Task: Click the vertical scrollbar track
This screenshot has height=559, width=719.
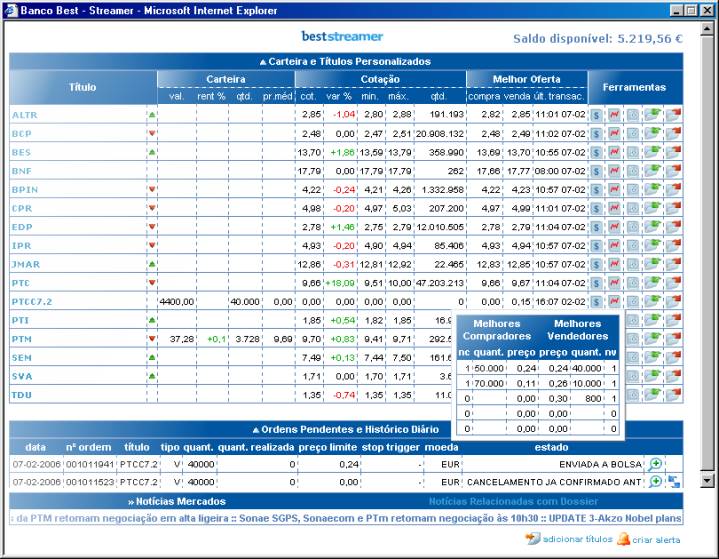Action: [707, 255]
